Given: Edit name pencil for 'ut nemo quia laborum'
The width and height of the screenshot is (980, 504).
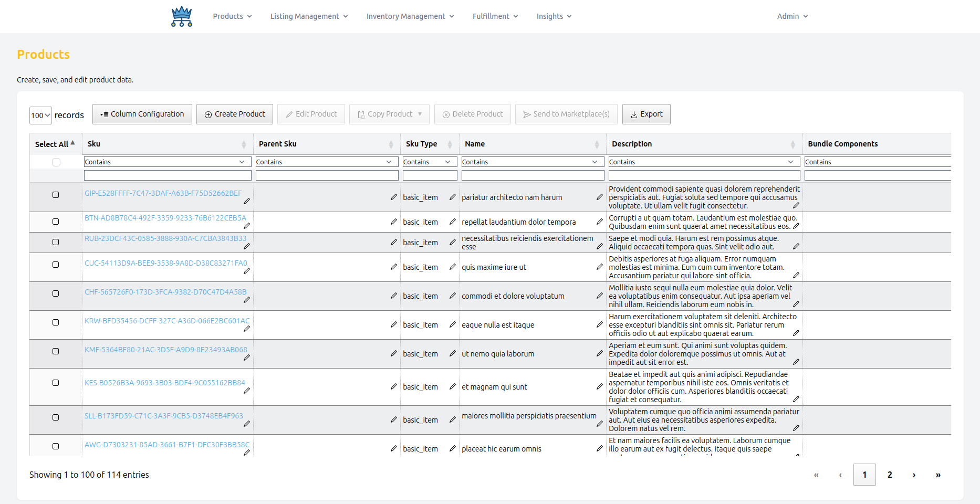Looking at the screenshot, I should pyautogui.click(x=600, y=353).
